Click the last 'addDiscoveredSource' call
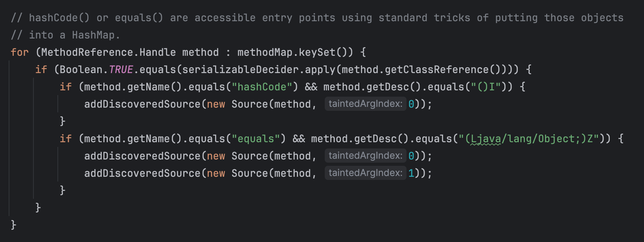This screenshot has width=644, height=242. (x=142, y=173)
